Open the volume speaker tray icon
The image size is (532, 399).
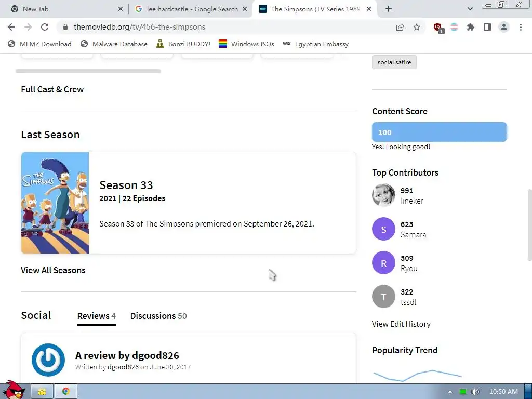pos(475,392)
